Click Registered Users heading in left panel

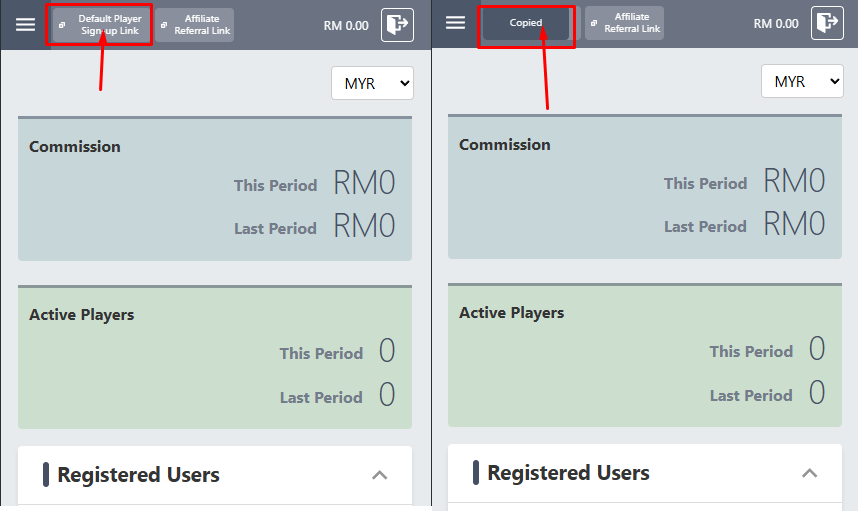click(138, 475)
